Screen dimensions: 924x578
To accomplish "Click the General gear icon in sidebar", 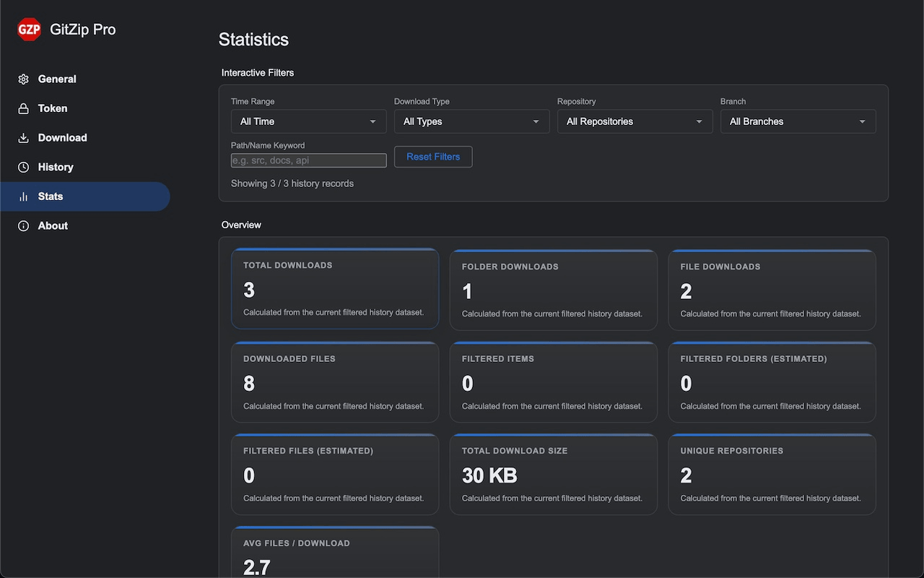I will click(24, 79).
